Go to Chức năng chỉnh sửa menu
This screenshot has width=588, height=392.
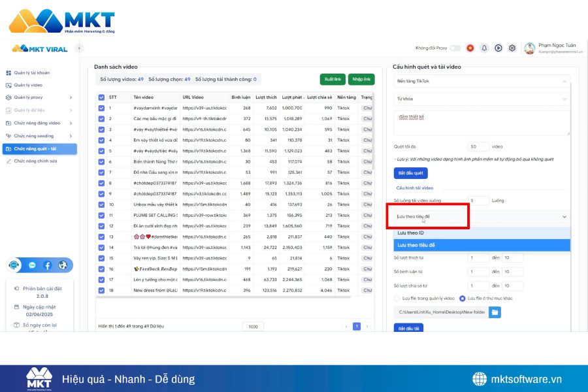tap(35, 161)
